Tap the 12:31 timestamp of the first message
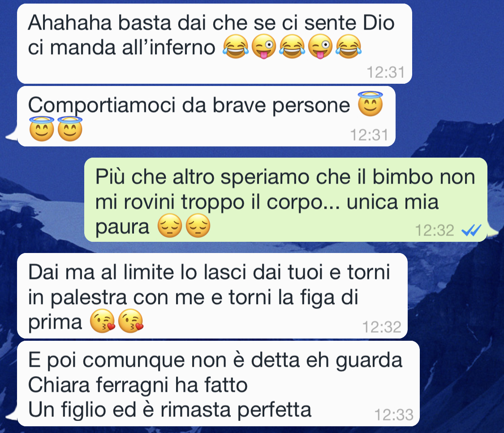This screenshot has width=504, height=433. pyautogui.click(x=386, y=72)
